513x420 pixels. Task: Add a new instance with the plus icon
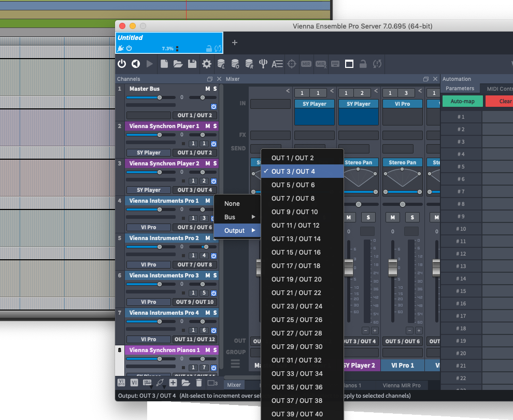coord(235,43)
